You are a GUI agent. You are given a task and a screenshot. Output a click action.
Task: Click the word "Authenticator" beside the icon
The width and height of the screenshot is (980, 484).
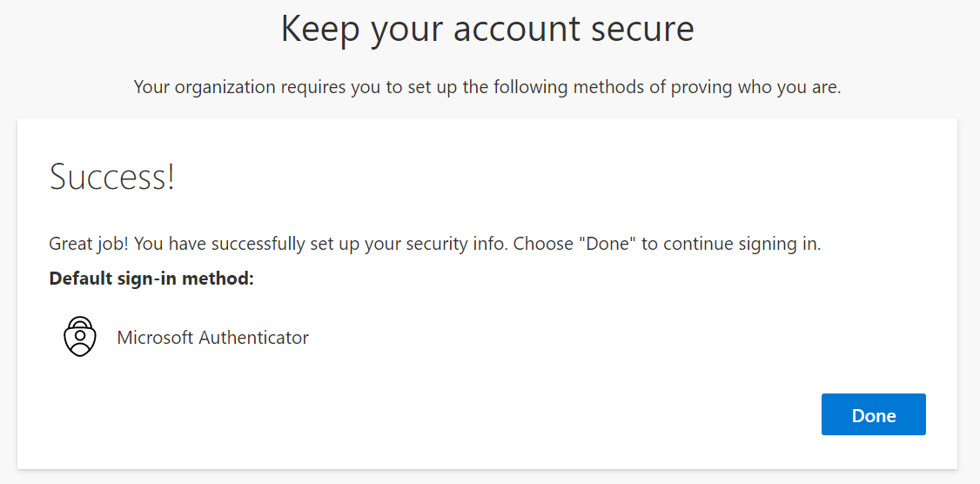tap(254, 338)
